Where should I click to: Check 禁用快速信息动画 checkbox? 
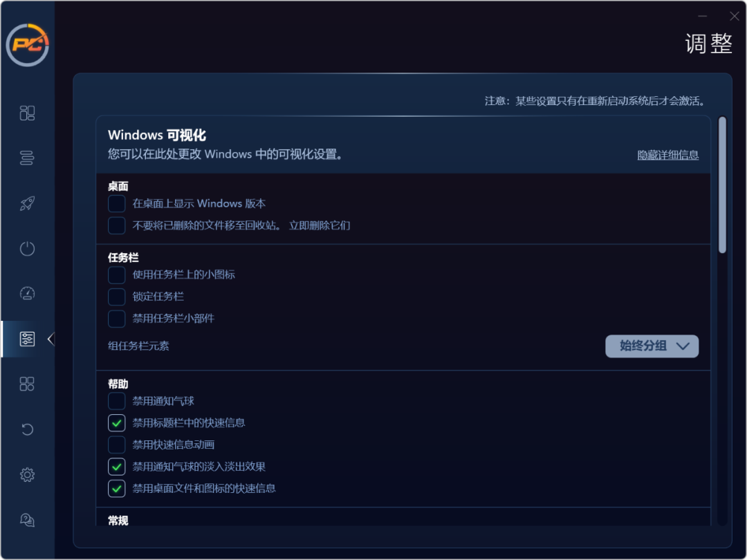(117, 445)
